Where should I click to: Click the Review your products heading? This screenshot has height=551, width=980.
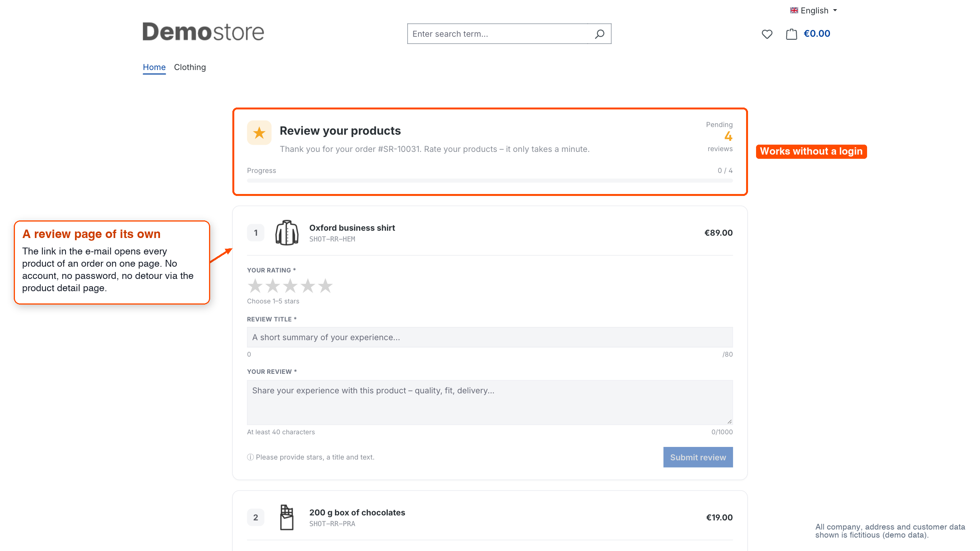click(340, 131)
